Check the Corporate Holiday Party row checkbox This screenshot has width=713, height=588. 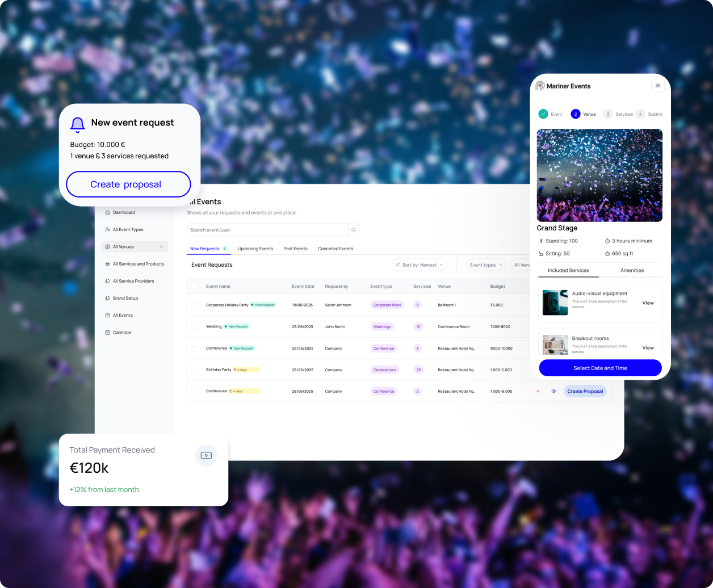(194, 305)
